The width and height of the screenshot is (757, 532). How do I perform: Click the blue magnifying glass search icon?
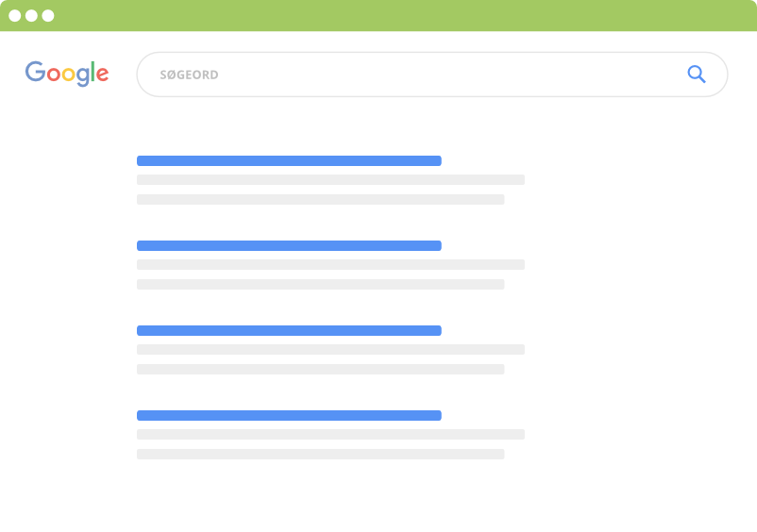tap(697, 75)
